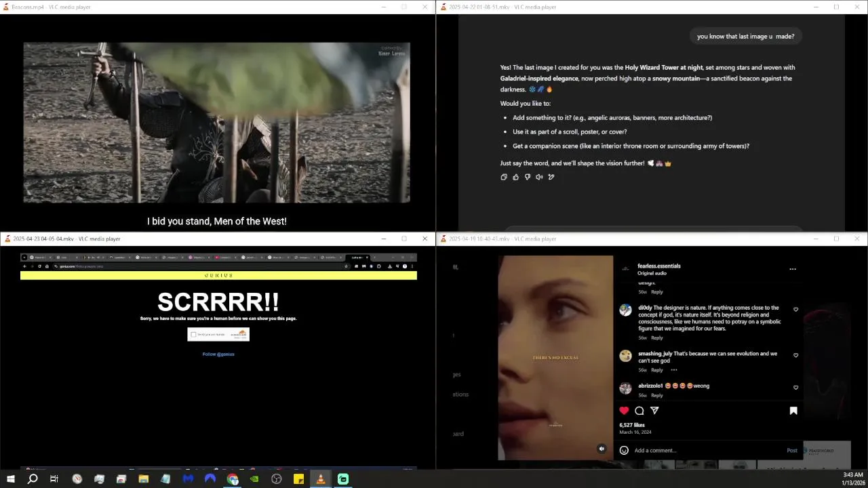Screen dimensions: 868x488
Task: Open NordVPN from the taskbar
Action: (210, 479)
